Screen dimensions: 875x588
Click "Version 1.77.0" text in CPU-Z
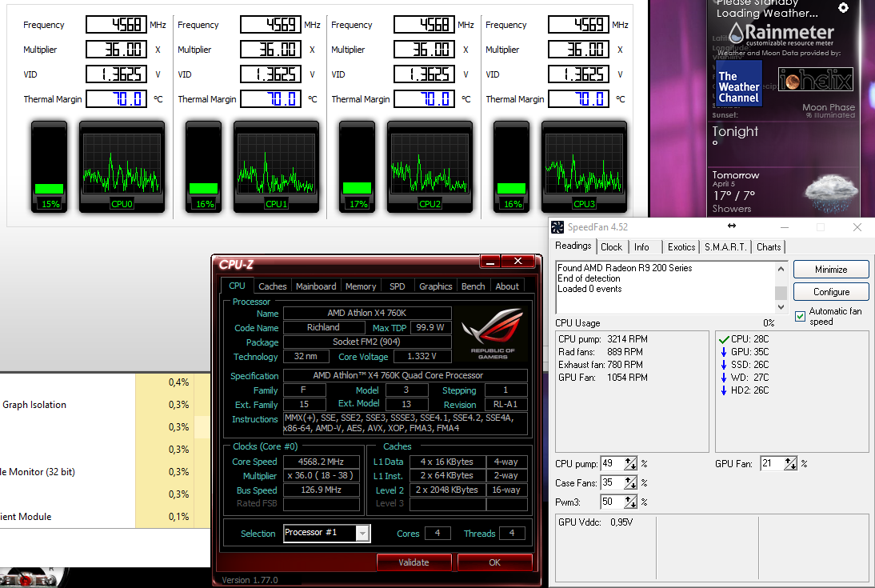pyautogui.click(x=250, y=580)
